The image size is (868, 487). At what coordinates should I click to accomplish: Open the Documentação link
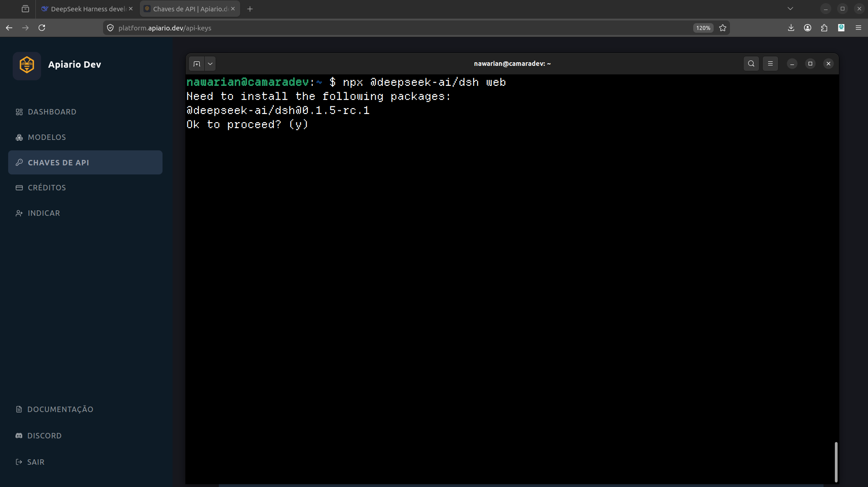coord(54,409)
